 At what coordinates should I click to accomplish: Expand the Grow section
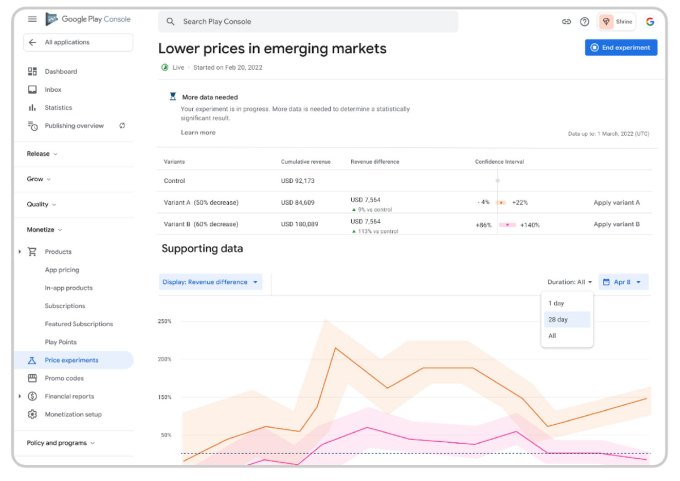[40, 179]
